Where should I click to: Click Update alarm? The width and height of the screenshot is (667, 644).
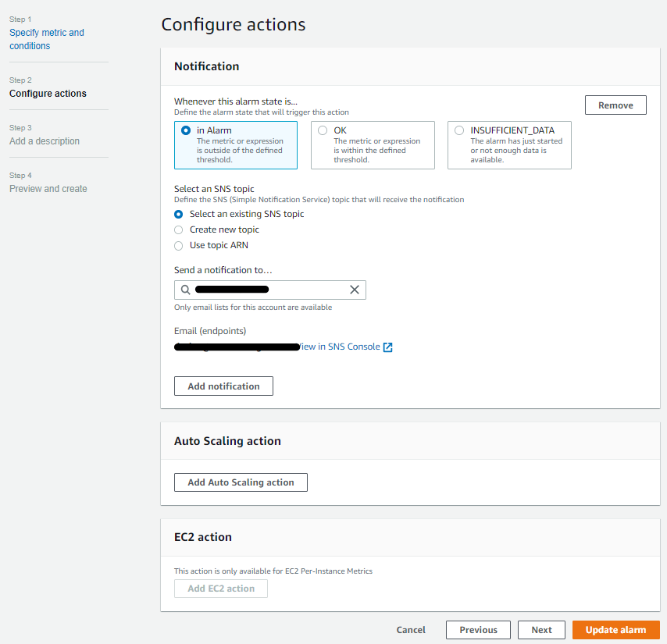click(615, 630)
